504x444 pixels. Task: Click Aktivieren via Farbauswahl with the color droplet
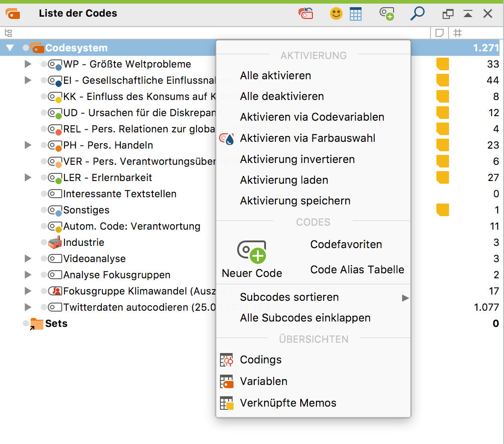307,139
